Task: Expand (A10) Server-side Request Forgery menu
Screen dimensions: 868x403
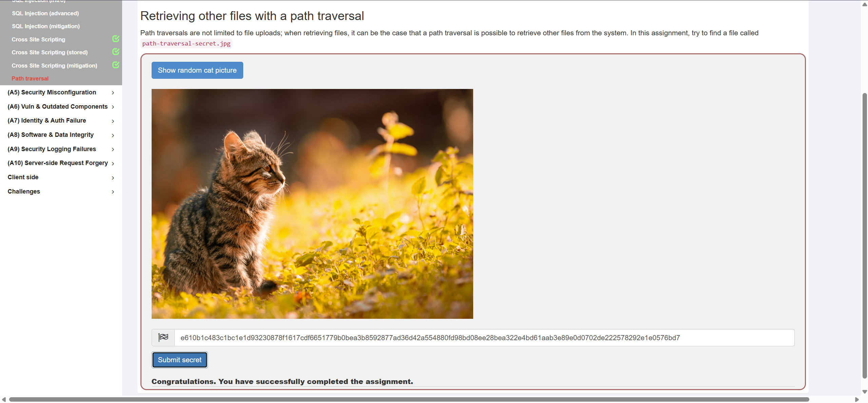Action: 113,164
